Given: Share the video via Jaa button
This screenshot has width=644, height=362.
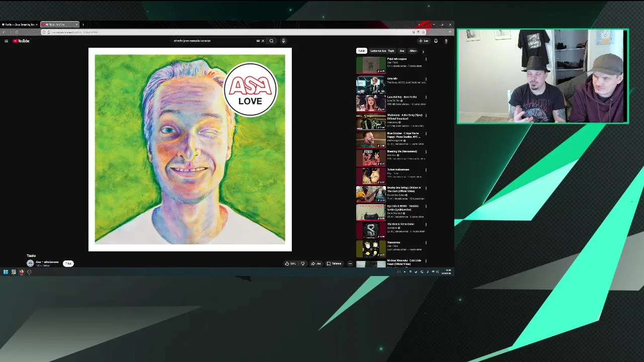Looking at the screenshot, I should 316,263.
